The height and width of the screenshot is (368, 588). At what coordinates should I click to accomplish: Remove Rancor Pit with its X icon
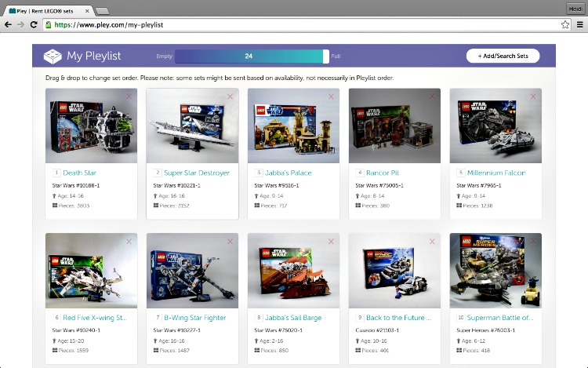click(432, 97)
